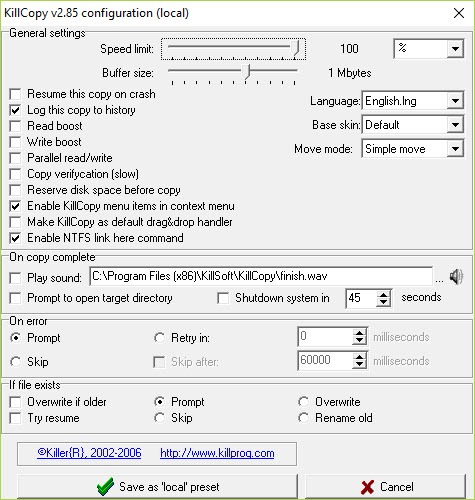Click the speaker icon to preview sound

pyautogui.click(x=456, y=277)
